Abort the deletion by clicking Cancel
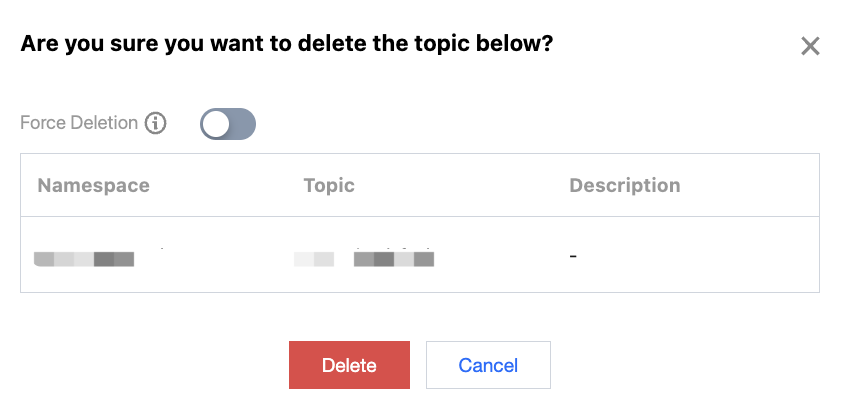 pos(488,365)
